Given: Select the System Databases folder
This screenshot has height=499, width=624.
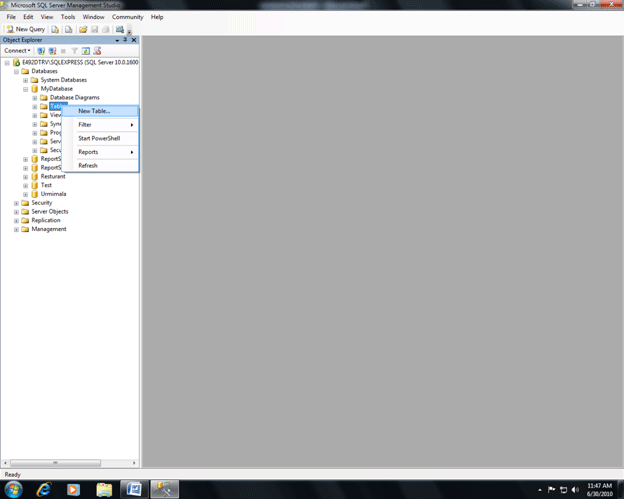Looking at the screenshot, I should click(64, 80).
